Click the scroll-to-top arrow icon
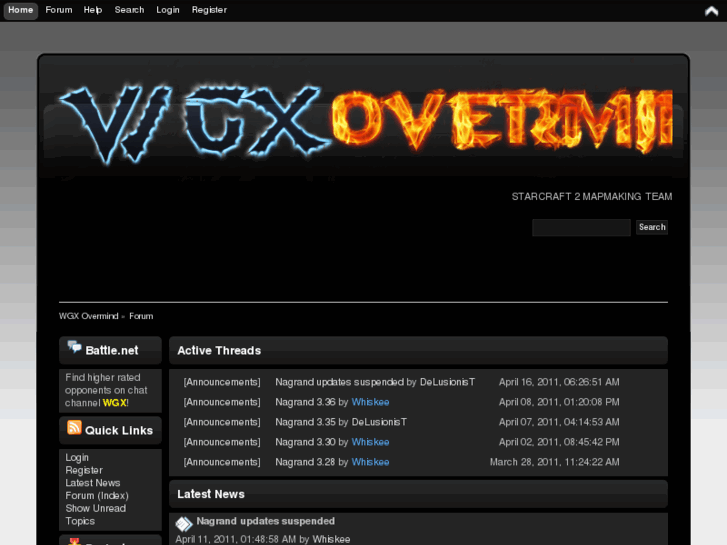The image size is (727, 545). tap(711, 11)
